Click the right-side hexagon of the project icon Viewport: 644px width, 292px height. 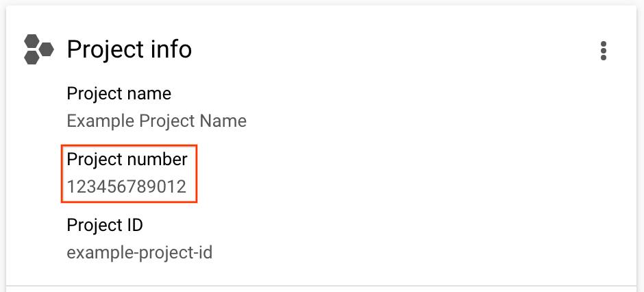tap(46, 49)
